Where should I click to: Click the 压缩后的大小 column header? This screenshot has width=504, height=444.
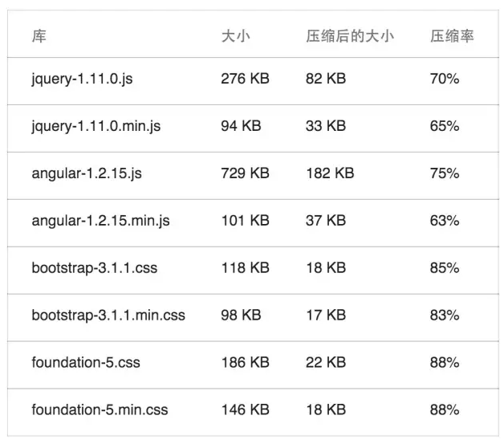point(349,37)
